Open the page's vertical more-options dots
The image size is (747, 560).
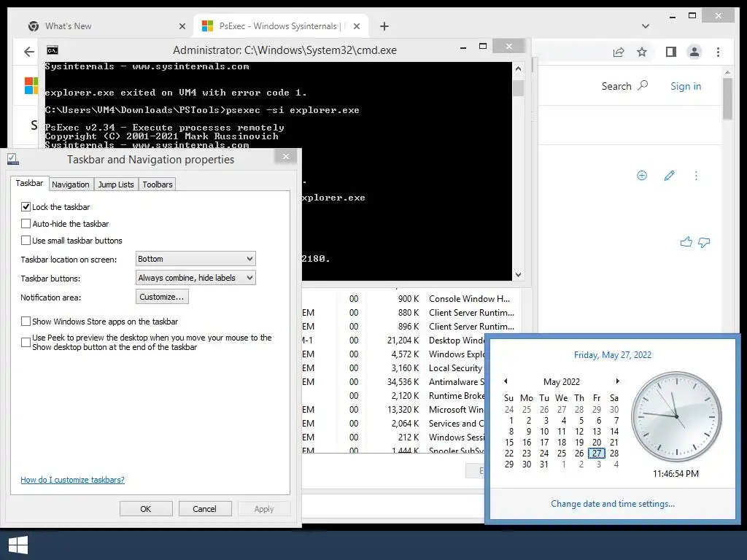(x=696, y=176)
